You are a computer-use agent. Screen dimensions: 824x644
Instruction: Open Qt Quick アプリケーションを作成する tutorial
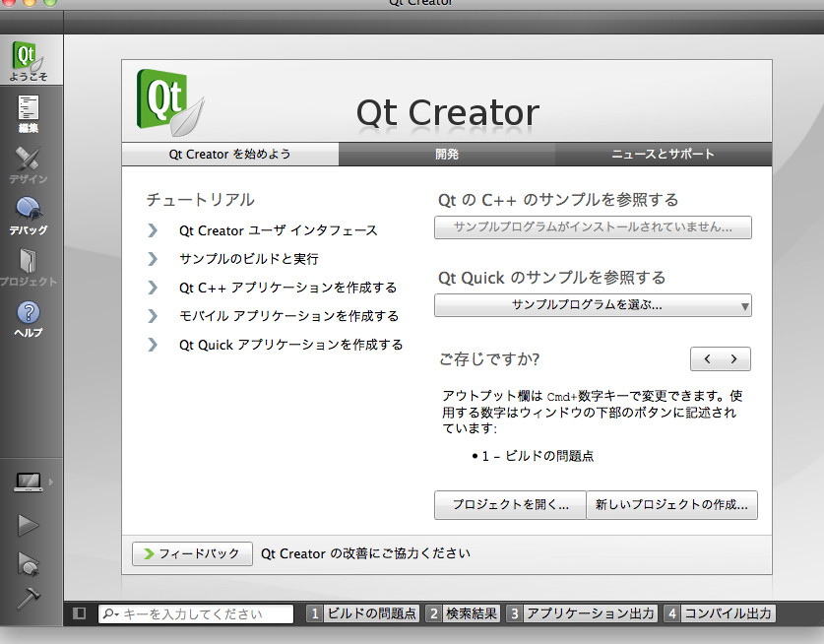[291, 345]
